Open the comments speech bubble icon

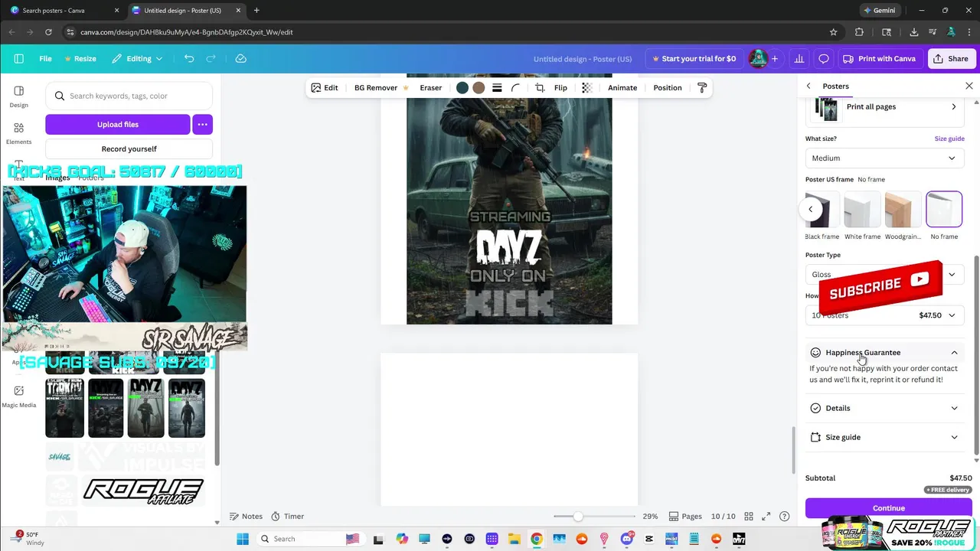(x=824, y=59)
